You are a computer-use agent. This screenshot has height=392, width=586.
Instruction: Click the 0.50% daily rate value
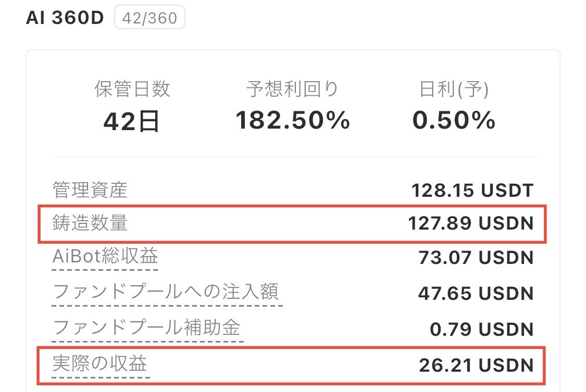point(454,121)
